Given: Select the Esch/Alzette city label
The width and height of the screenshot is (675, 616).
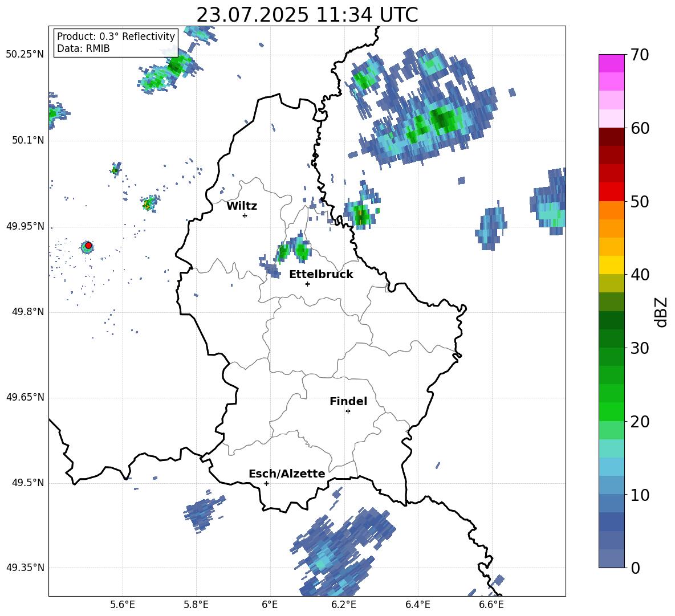Looking at the screenshot, I should click(287, 474).
